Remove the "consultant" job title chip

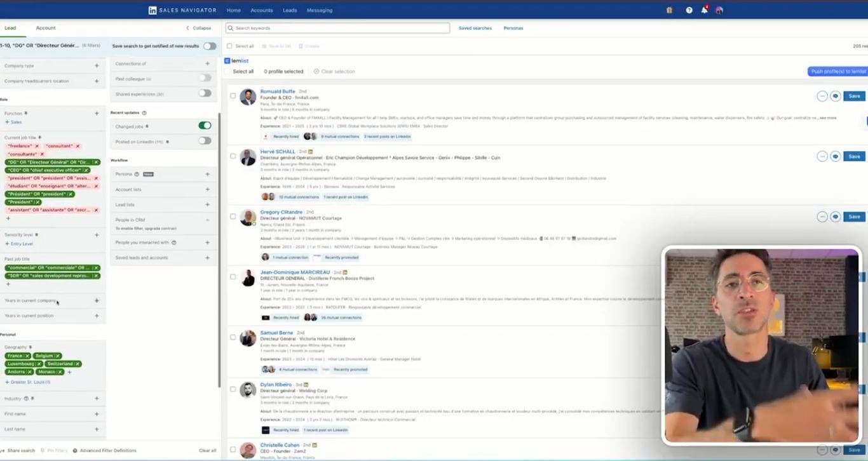click(78, 146)
